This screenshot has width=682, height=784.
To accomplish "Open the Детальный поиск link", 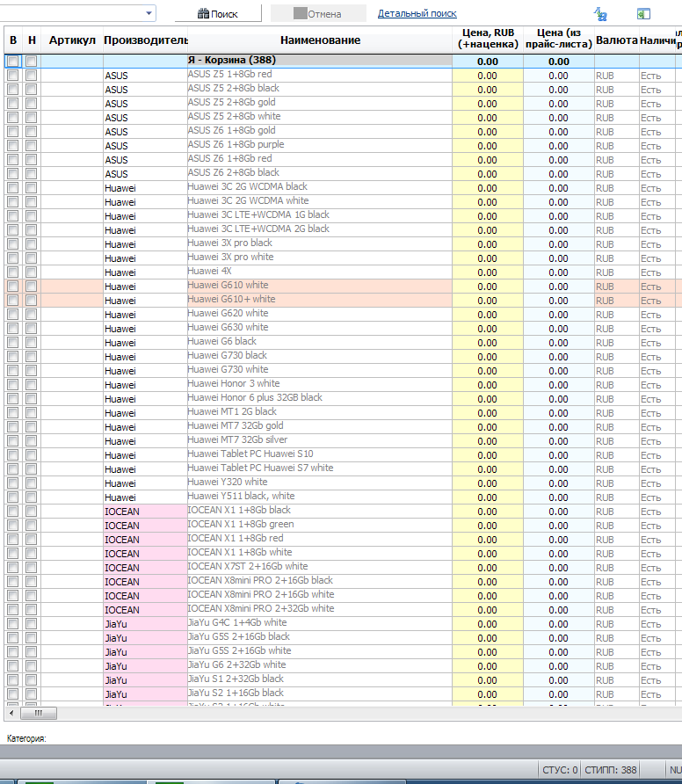I will click(417, 13).
